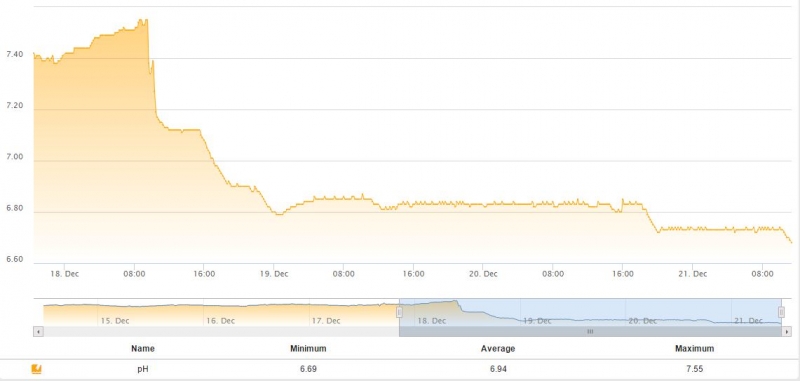
Task: Click the 7.40 y-axis label
Action: 14,54
